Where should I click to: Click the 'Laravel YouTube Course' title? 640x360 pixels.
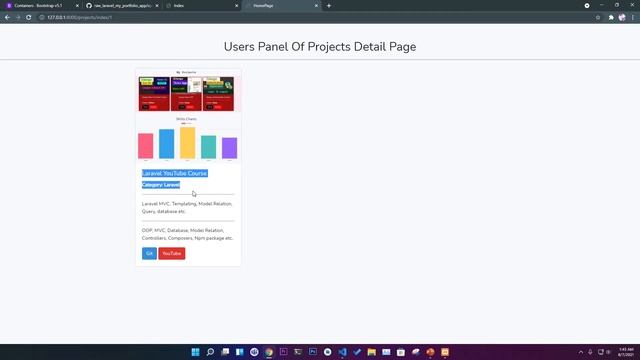click(x=175, y=173)
